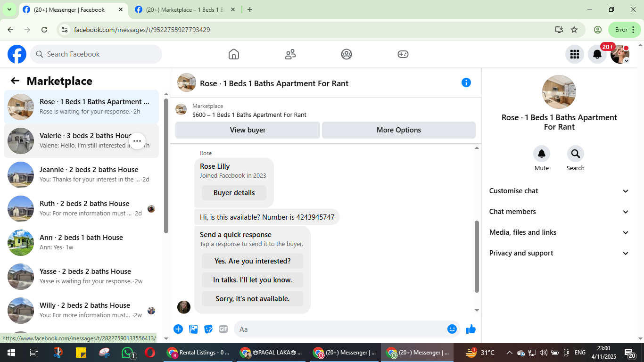Open the Chrome profile icon
The width and height of the screenshot is (644, 362).
click(x=598, y=30)
